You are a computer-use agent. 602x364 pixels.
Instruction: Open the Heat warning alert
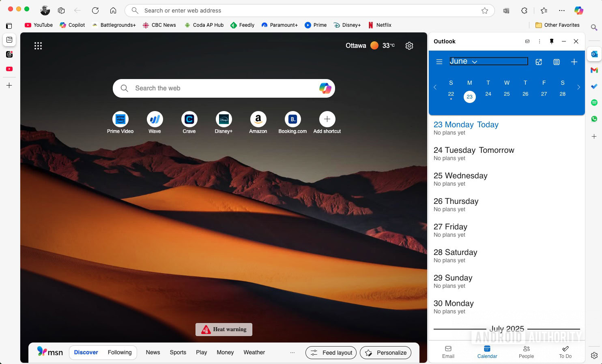tap(224, 330)
